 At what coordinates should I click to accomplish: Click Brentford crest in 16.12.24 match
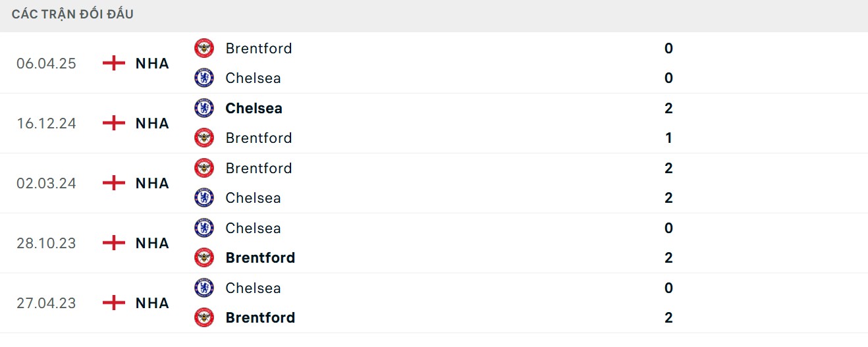click(x=204, y=138)
